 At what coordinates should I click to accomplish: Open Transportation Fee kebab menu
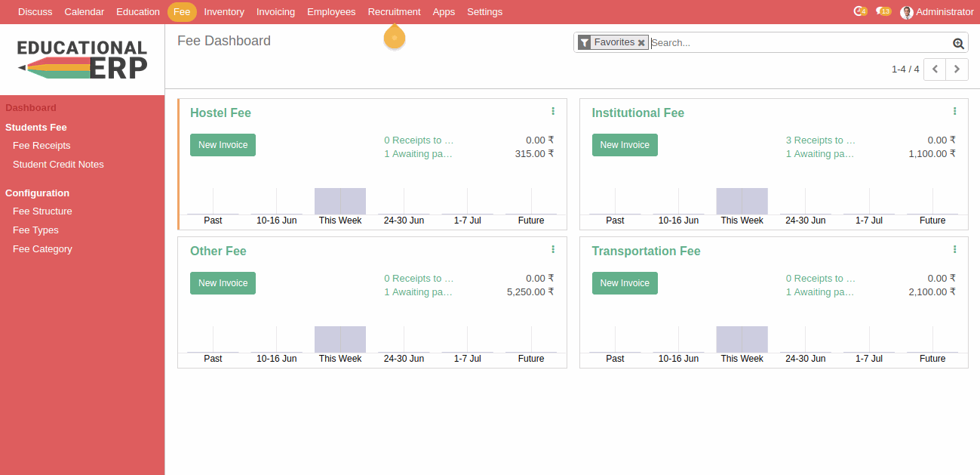point(954,249)
